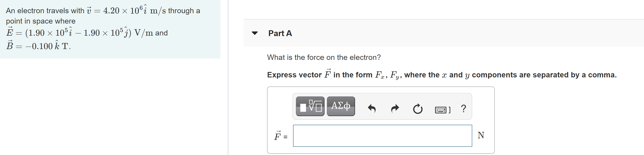644x155 pixels.
Task: Open the math templates fraction/root button
Action: [310, 106]
